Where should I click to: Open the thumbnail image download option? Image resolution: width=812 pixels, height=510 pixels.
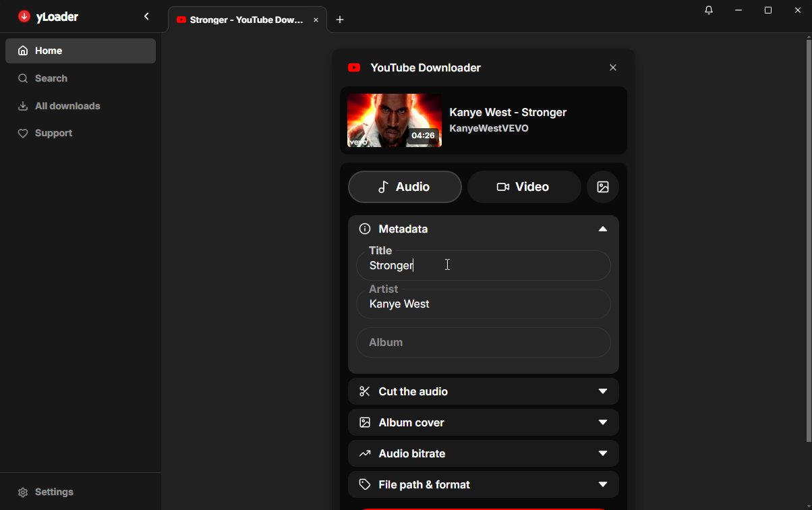point(603,187)
